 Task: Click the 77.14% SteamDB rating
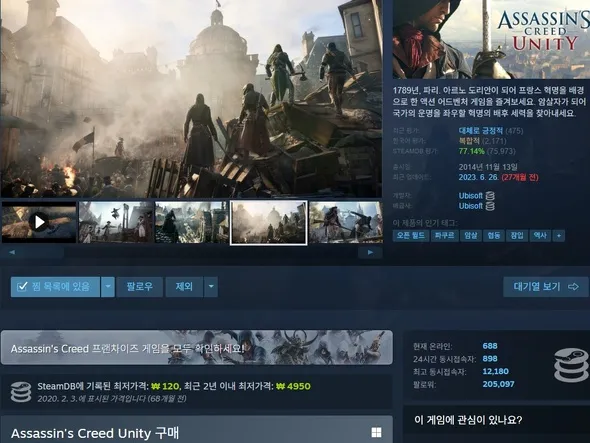click(x=471, y=151)
